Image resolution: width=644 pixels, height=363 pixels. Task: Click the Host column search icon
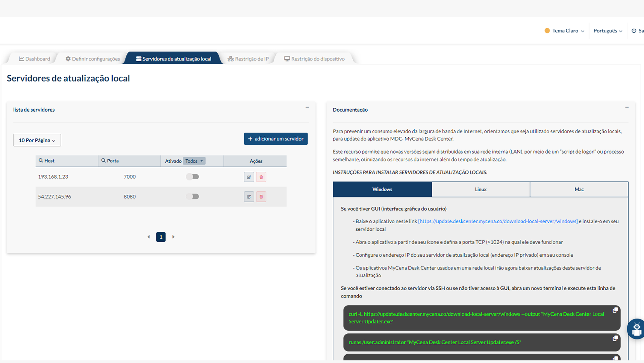coord(41,160)
